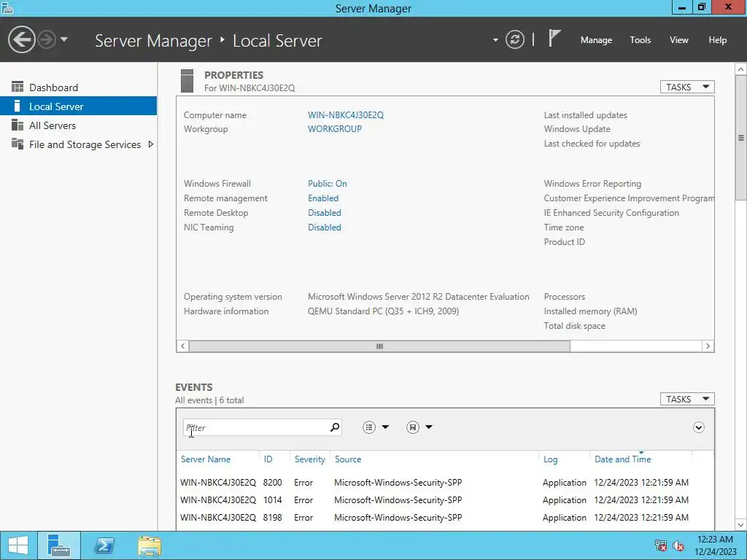Image resolution: width=747 pixels, height=560 pixels.
Task: Open the Manage menu
Action: 596,40
